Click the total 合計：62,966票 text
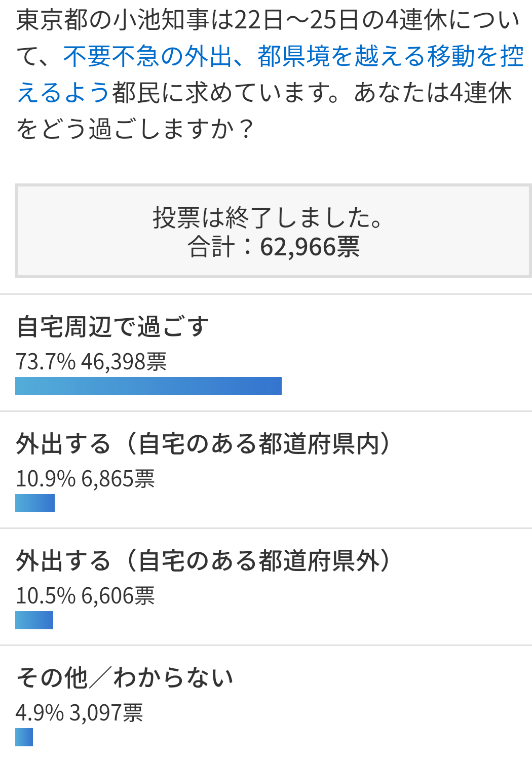 (274, 247)
